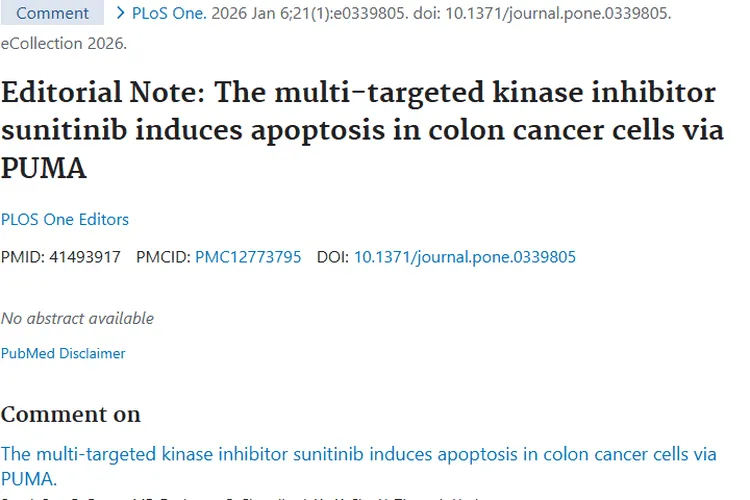This screenshot has height=500, width=750.
Task: Open the PubMed Disclaimer link
Action: [x=63, y=353]
